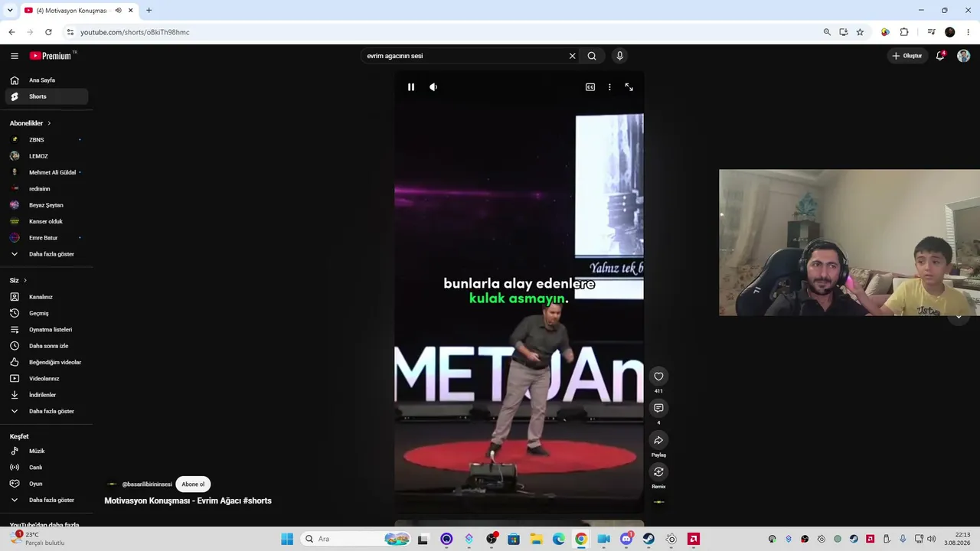Expand more Keşfet items under Oyun

[x=47, y=500]
